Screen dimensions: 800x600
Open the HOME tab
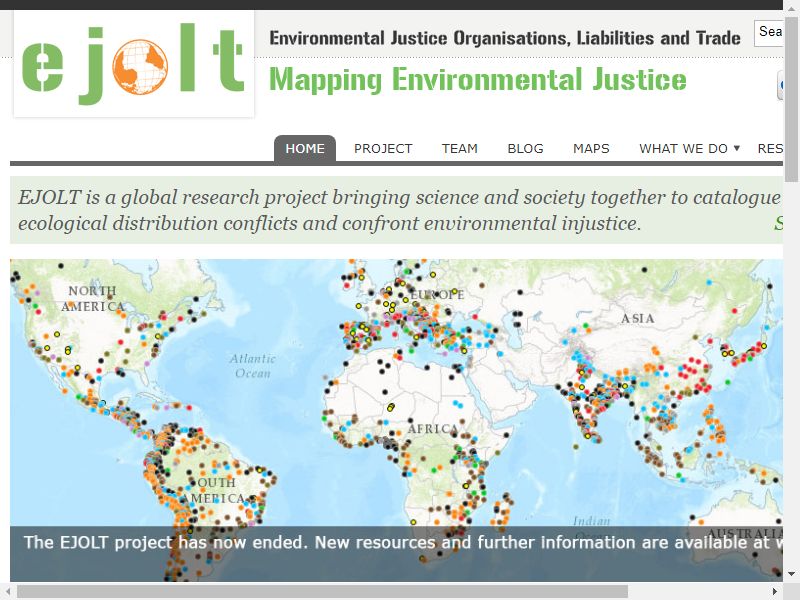[305, 148]
